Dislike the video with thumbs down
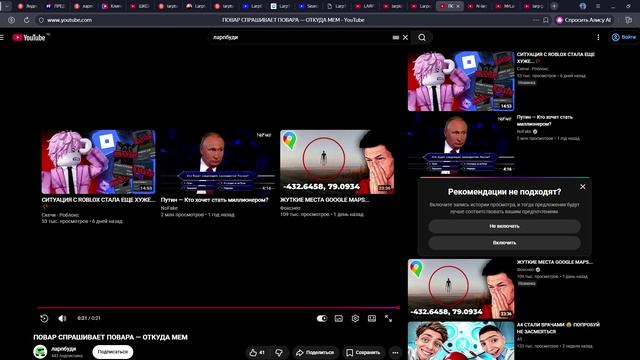Image resolution: width=640 pixels, height=360 pixels. (279, 352)
